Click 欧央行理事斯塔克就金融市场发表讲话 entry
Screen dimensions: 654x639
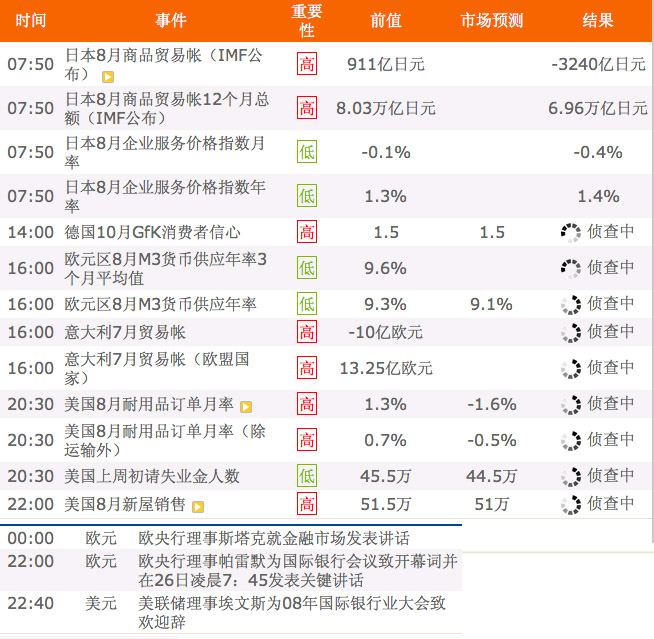click(274, 538)
